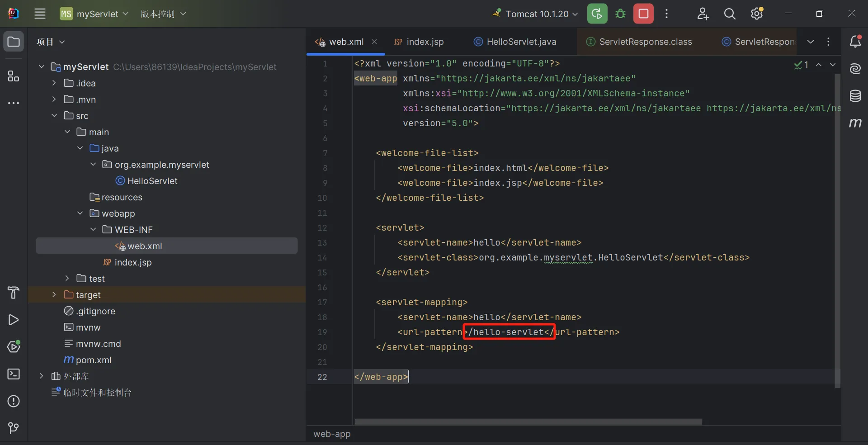The width and height of the screenshot is (868, 445).
Task: Open the 版本控制 dropdown
Action: pyautogui.click(x=163, y=14)
